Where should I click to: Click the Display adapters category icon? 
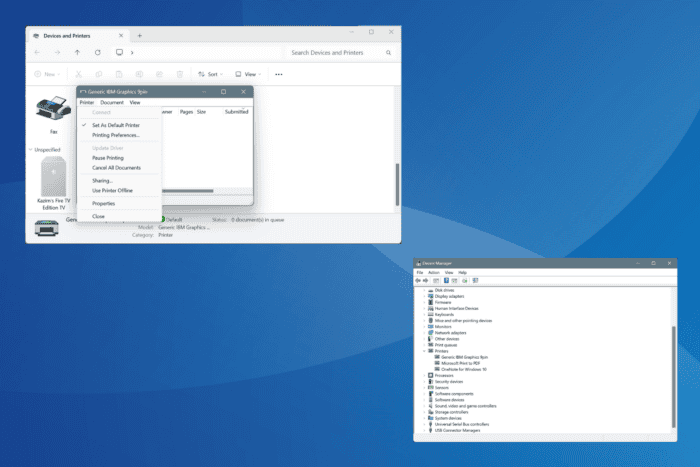click(430, 296)
